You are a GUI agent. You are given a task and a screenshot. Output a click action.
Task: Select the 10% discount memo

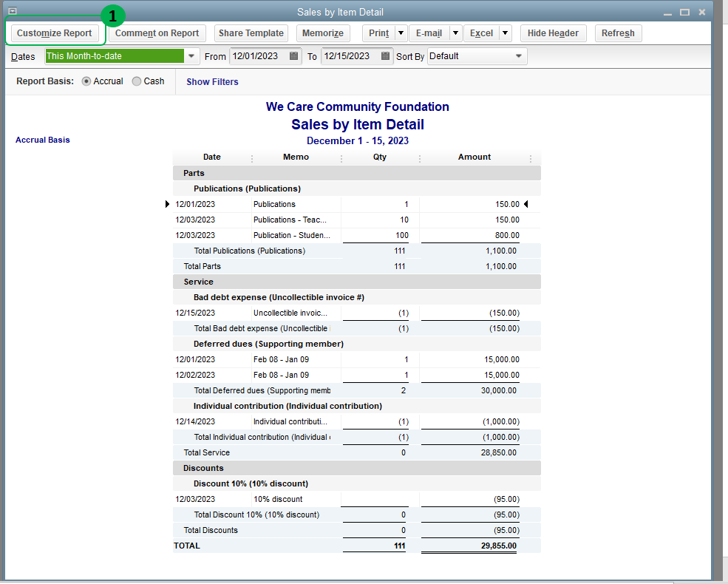click(x=278, y=499)
